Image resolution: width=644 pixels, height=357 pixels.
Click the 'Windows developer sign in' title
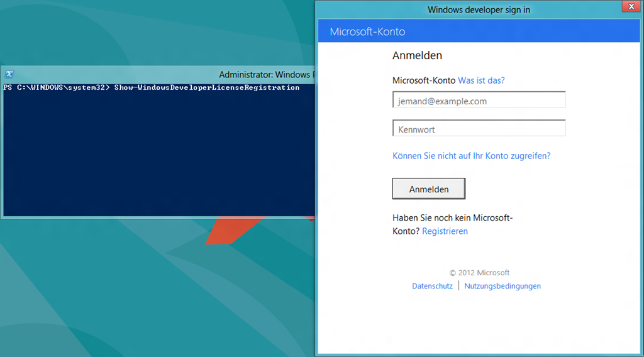pos(479,10)
